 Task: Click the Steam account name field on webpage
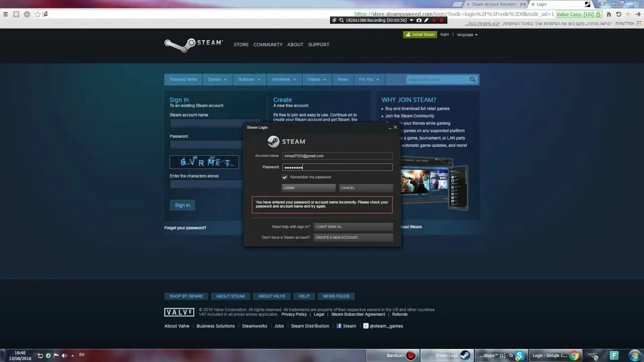(215, 123)
